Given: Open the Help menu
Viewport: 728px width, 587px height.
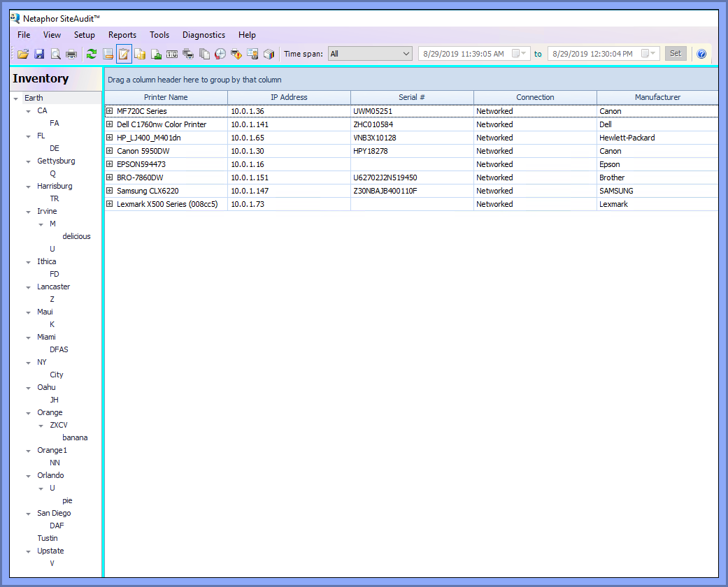Looking at the screenshot, I should point(247,35).
